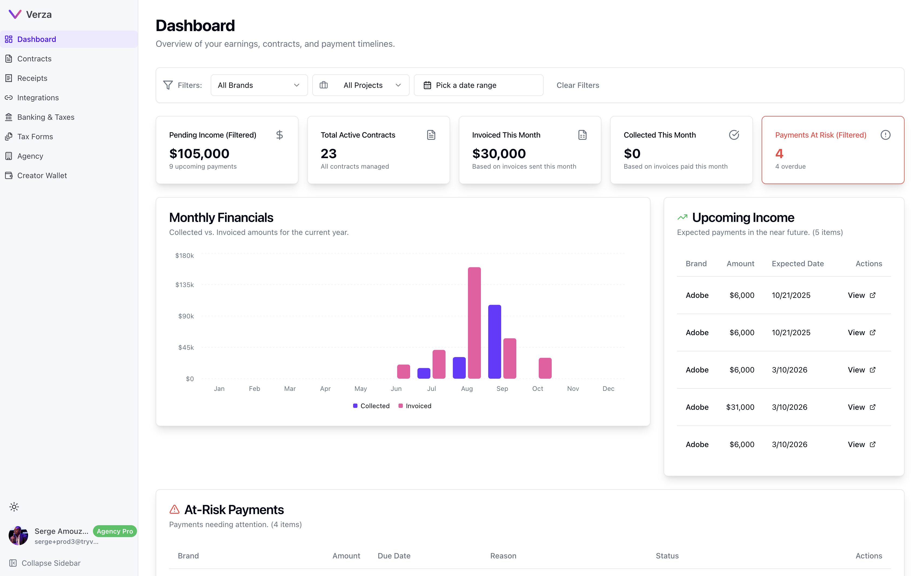This screenshot has height=576, width=924.
Task: Click the filter funnel icon next to Filters
Action: coord(168,85)
